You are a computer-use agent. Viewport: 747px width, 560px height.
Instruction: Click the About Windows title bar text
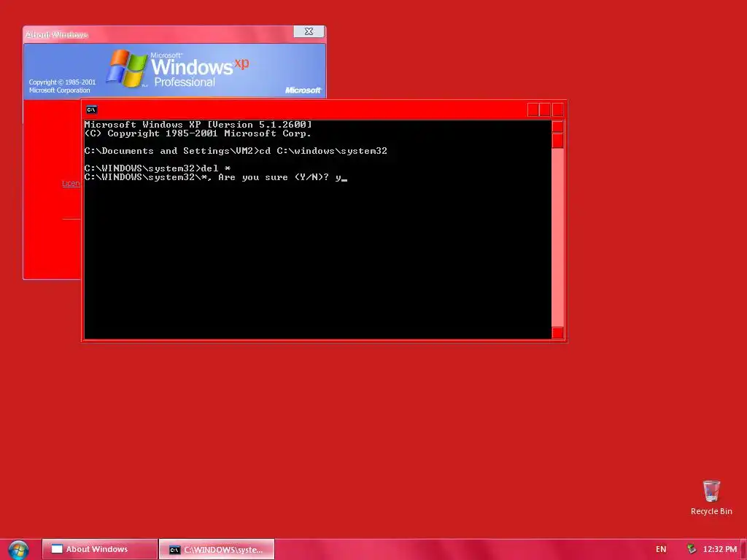point(57,35)
